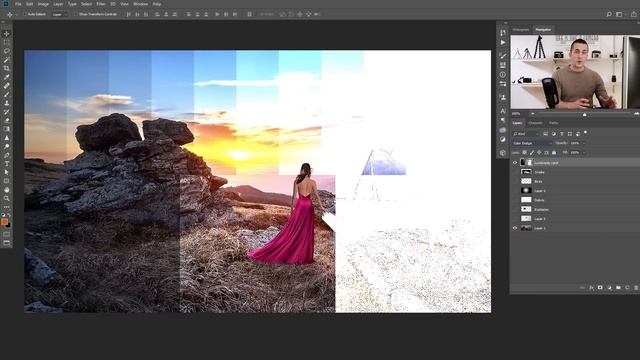
Task: Toggle lock transparent pixels icon
Action: [524, 153]
